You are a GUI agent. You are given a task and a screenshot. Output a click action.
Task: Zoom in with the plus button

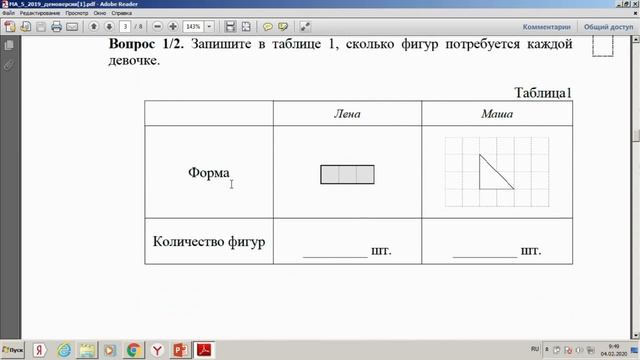[x=173, y=27]
